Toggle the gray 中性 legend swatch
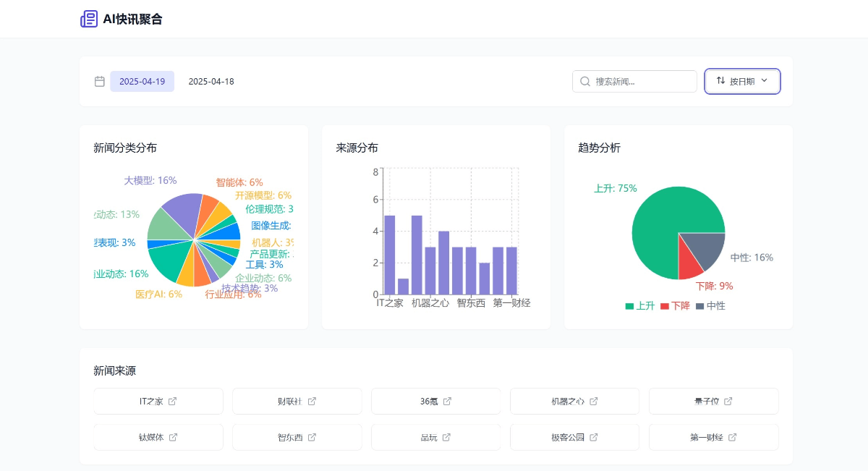 (x=699, y=306)
